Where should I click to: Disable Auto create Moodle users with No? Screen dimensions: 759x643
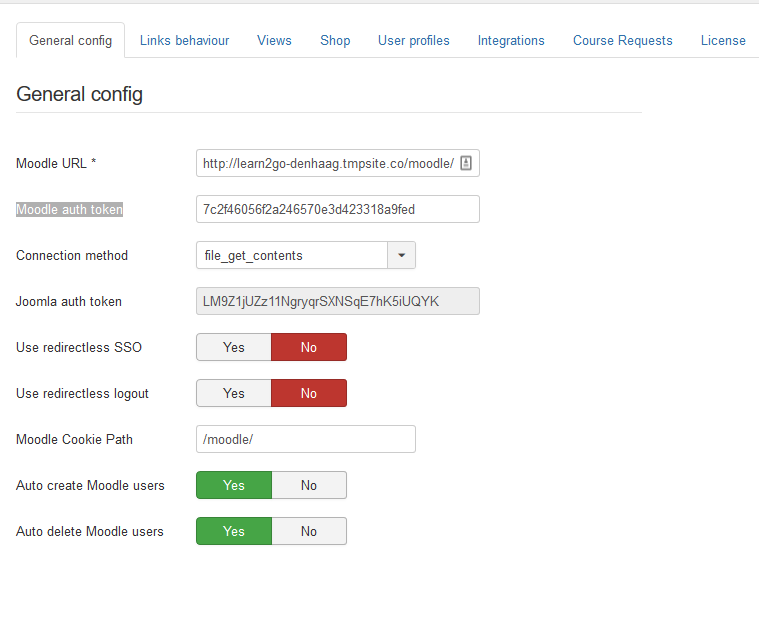tap(309, 485)
